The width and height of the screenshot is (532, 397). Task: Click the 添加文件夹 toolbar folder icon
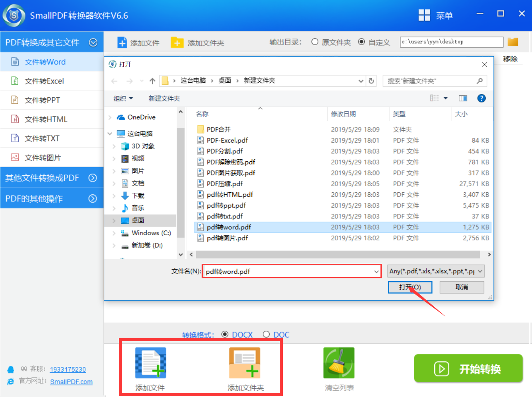pyautogui.click(x=177, y=43)
